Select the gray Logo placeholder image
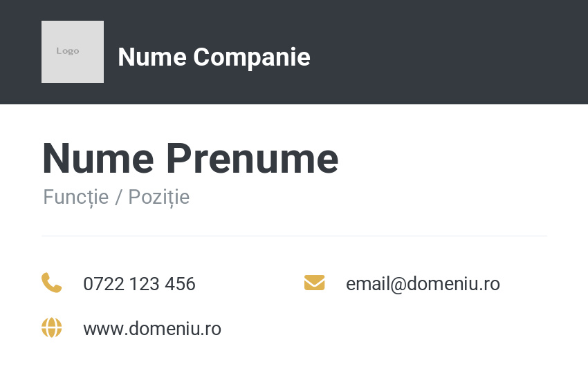This screenshot has width=588, height=380. [x=73, y=52]
